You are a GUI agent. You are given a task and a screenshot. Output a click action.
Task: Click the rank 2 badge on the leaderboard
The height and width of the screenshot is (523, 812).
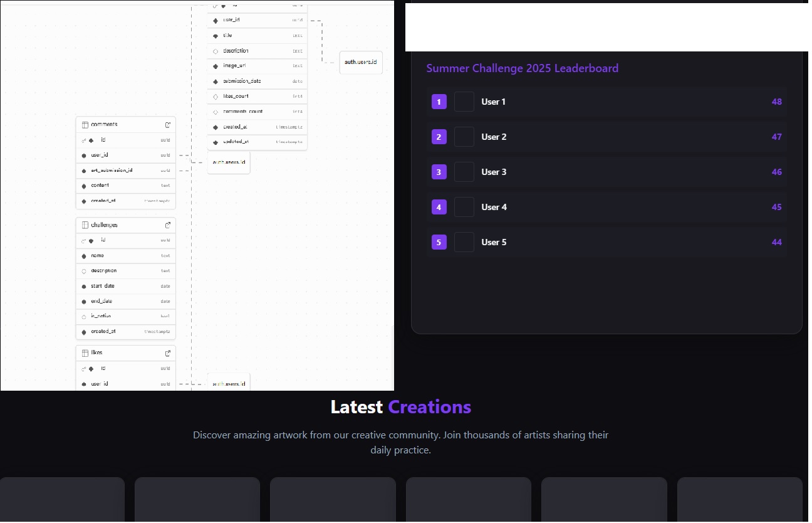coord(439,137)
